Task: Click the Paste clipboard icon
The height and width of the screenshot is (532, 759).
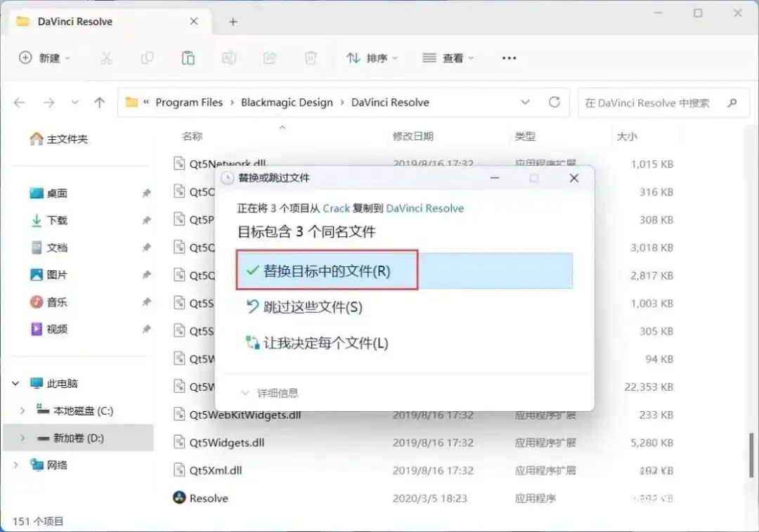Action: 188,58
